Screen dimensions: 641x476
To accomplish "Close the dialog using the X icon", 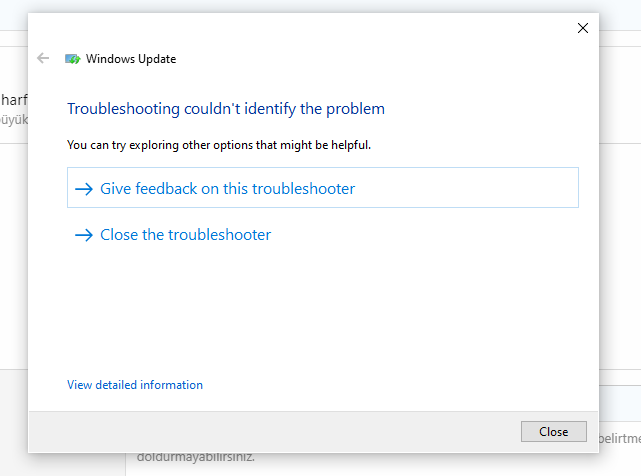I will point(583,28).
